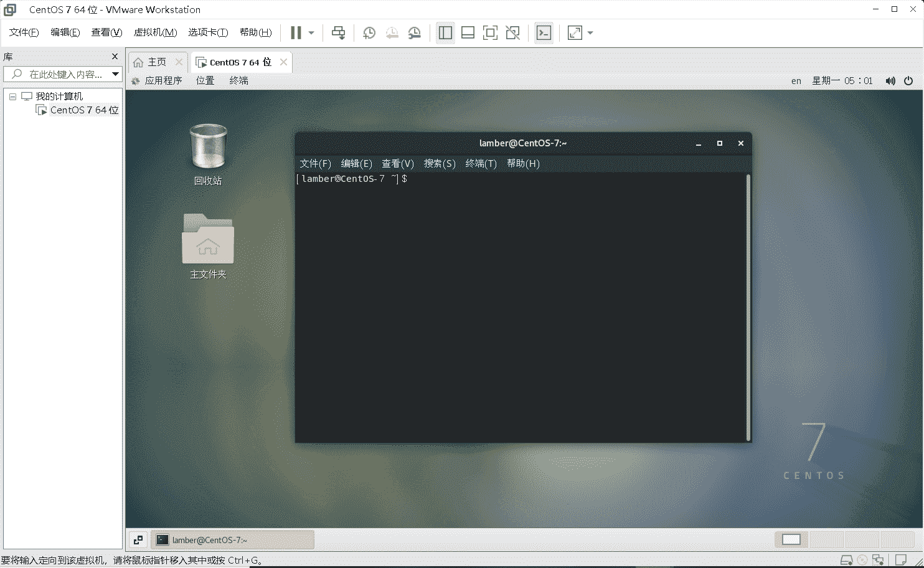The width and height of the screenshot is (924, 568).
Task: Open terminal window 查看(V) menu
Action: tap(398, 164)
